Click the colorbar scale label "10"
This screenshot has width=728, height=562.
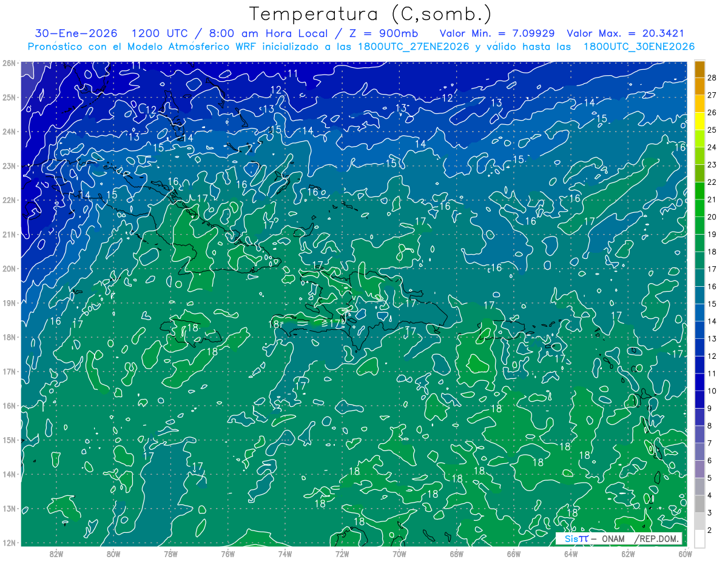point(712,391)
